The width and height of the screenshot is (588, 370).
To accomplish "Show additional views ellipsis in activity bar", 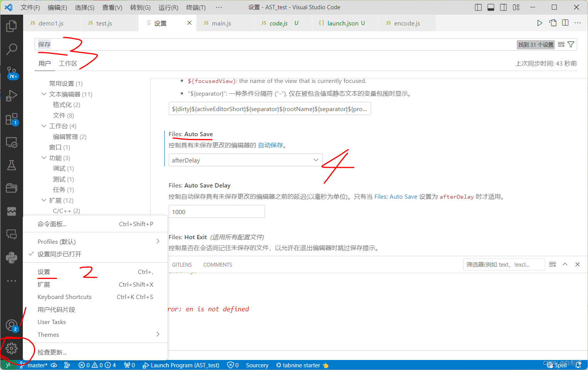I will coord(12,280).
